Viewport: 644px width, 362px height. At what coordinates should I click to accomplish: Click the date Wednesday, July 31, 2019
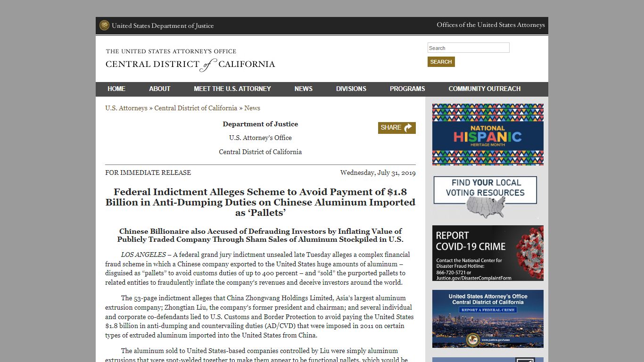click(x=378, y=173)
